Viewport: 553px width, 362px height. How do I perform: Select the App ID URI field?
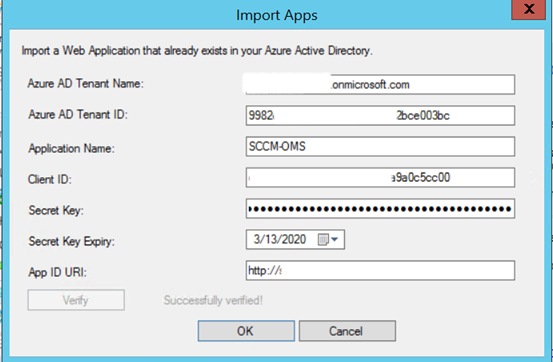point(380,270)
